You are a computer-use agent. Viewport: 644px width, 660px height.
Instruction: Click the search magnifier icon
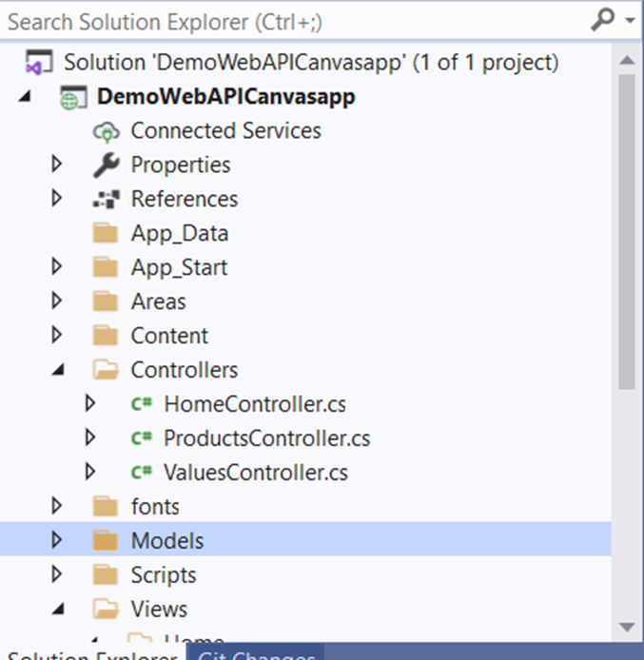602,19
